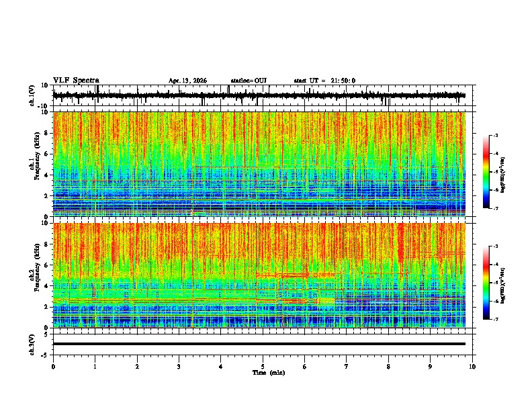Click the "ch.3(V)" axis label
The height and width of the screenshot is (411, 532).
pyautogui.click(x=32, y=345)
